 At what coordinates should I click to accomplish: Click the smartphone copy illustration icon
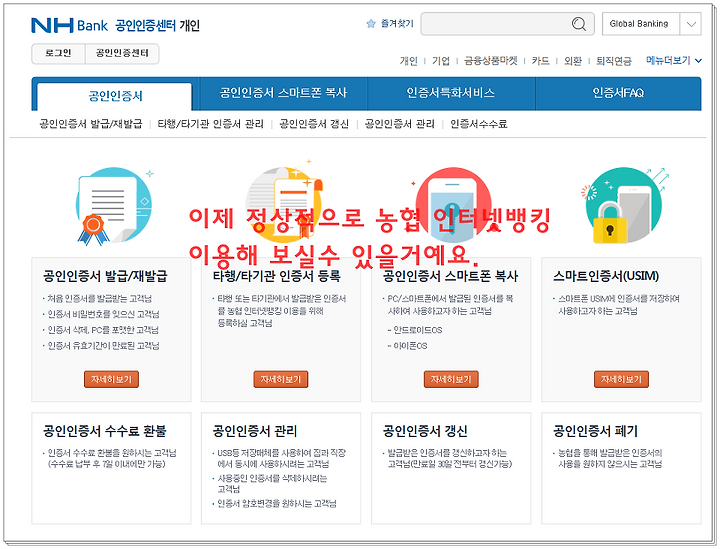point(453,205)
